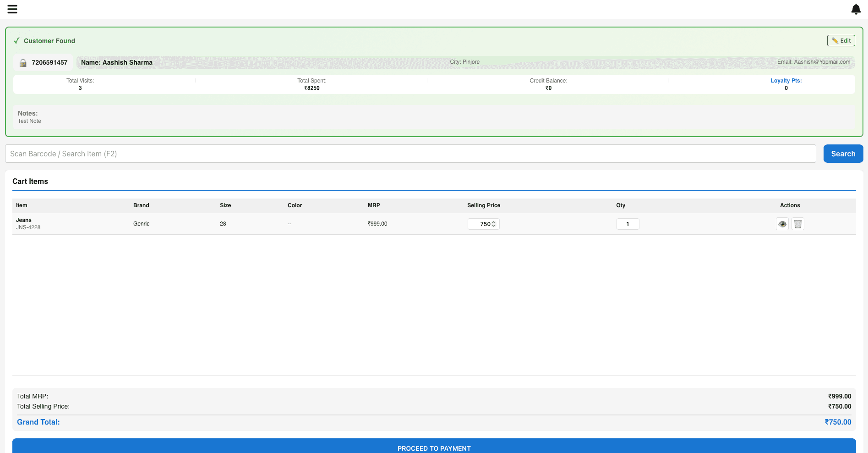Image resolution: width=868 pixels, height=453 pixels.
Task: Click Total Visits value 3
Action: 80,88
